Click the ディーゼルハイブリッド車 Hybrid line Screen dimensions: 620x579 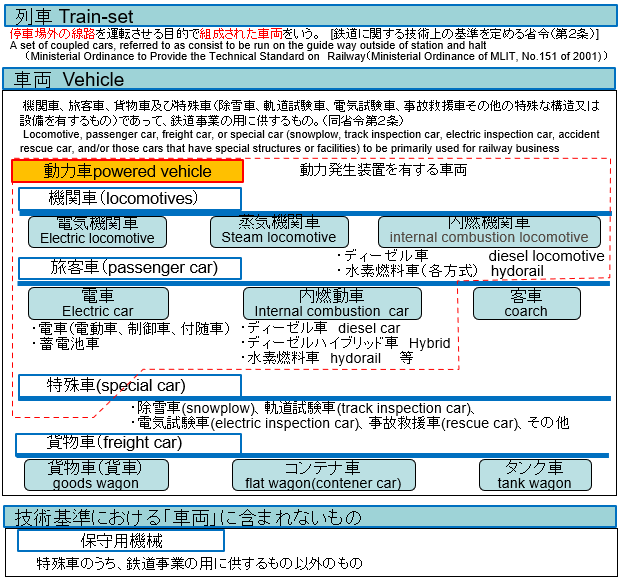(x=346, y=343)
